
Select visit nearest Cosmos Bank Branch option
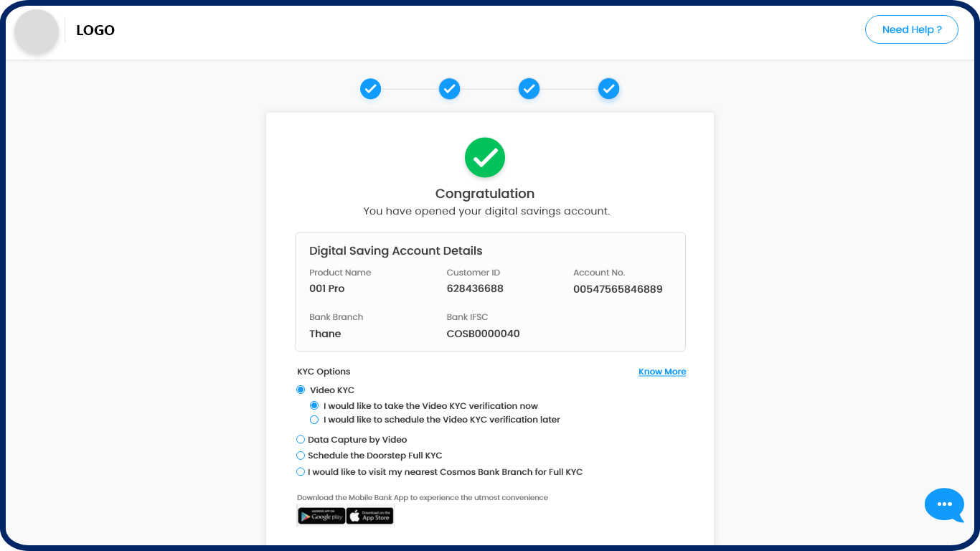(301, 472)
